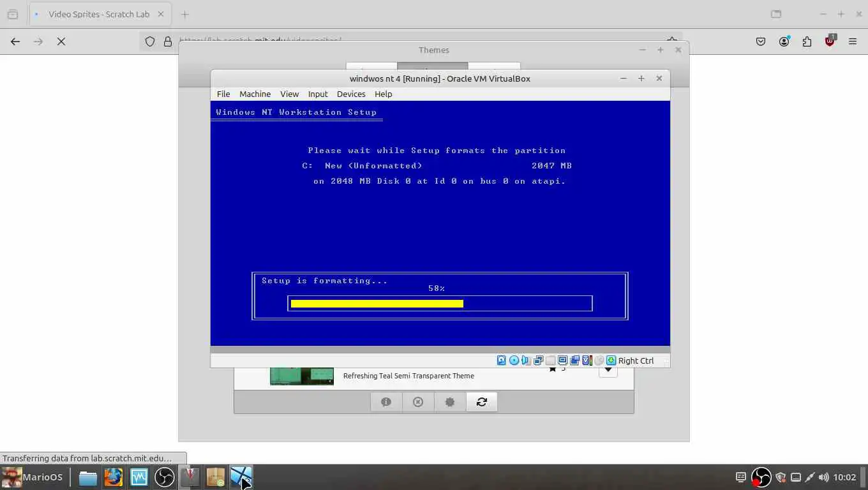
Task: Open the volume speaker tray icon
Action: click(823, 477)
